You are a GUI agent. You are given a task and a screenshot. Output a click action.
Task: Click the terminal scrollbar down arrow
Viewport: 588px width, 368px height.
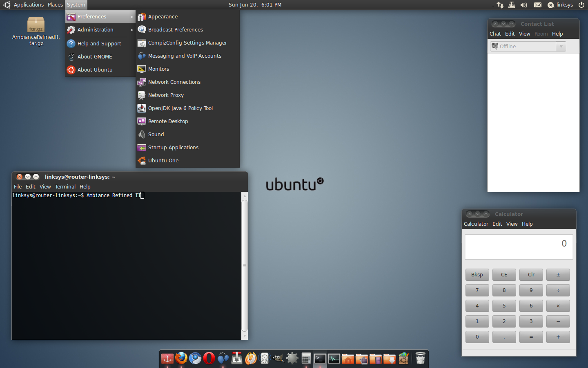[245, 336]
